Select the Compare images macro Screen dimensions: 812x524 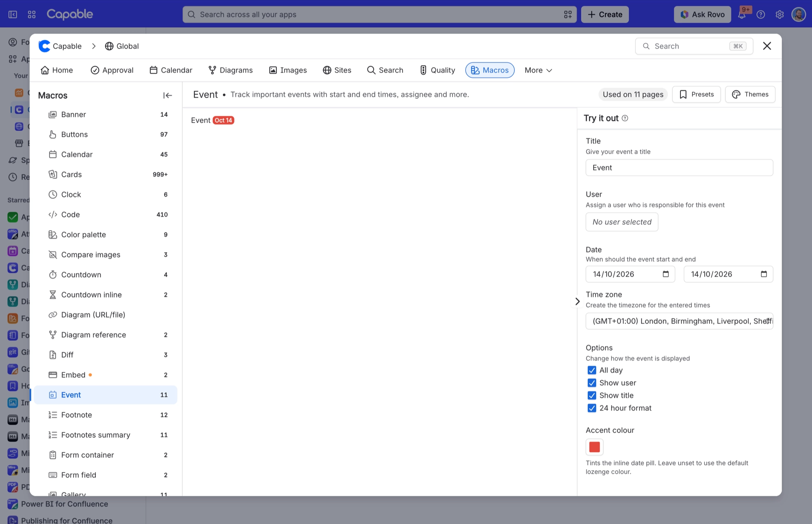[106, 254]
